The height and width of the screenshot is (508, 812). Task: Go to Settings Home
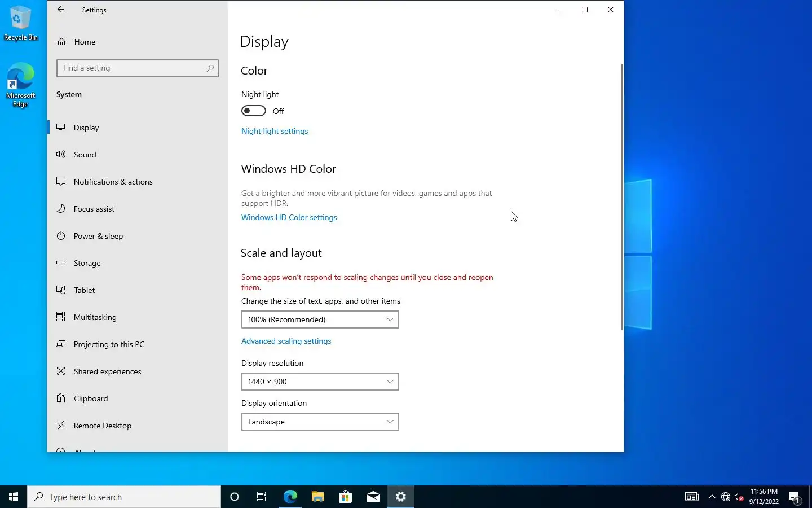[x=138, y=42]
